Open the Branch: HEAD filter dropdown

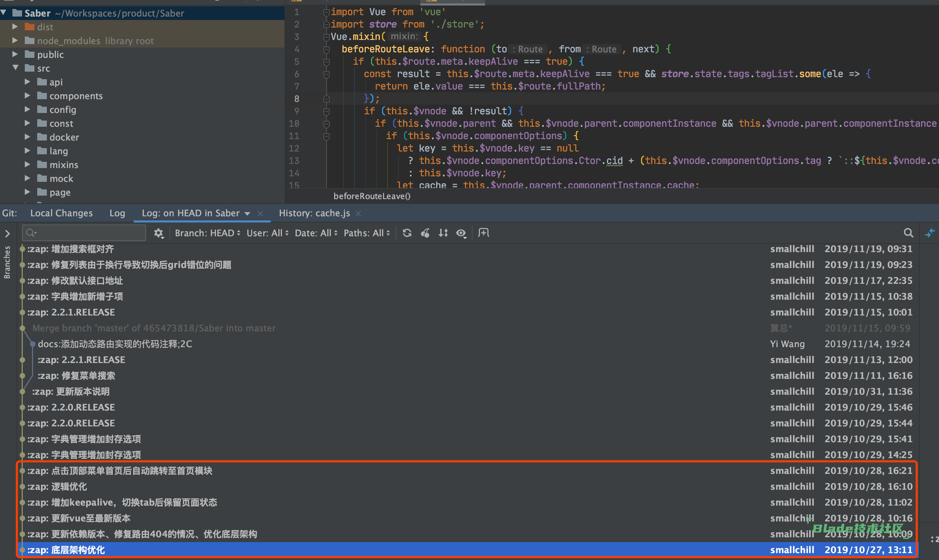click(x=208, y=233)
